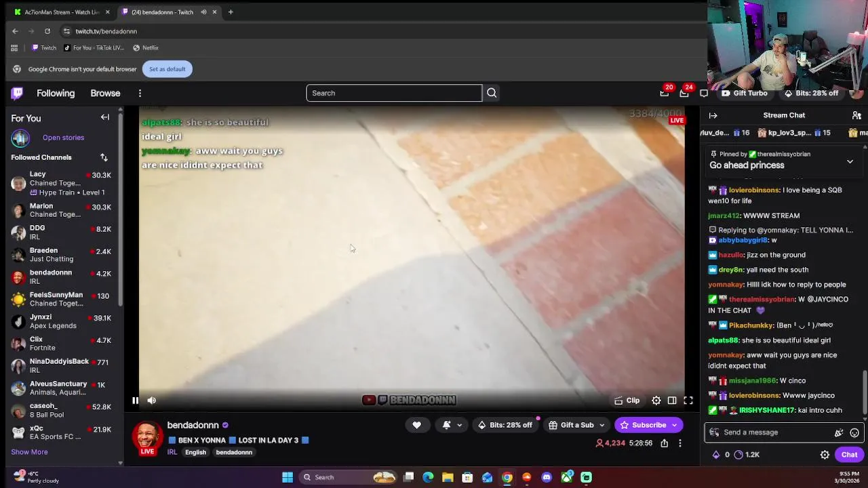Open the For You - TikTok bookmark
868x488 pixels.
pos(94,47)
